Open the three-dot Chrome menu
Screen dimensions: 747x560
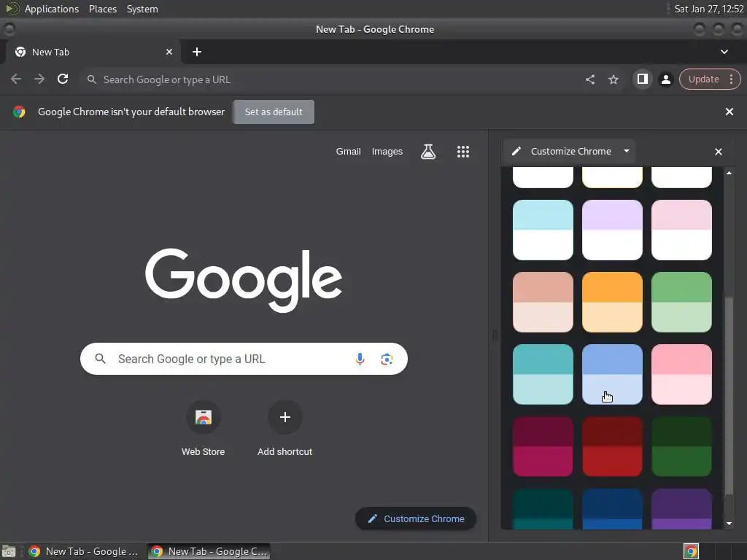coord(731,79)
